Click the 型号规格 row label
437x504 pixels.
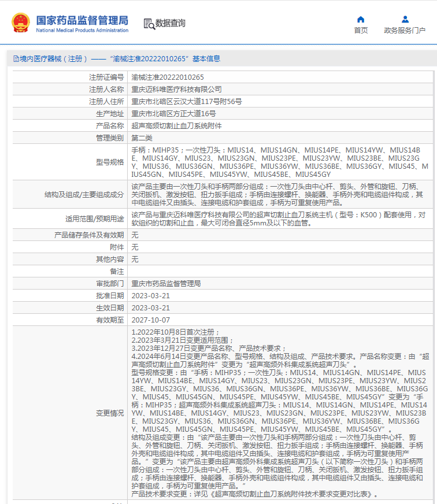pyautogui.click(x=110, y=162)
